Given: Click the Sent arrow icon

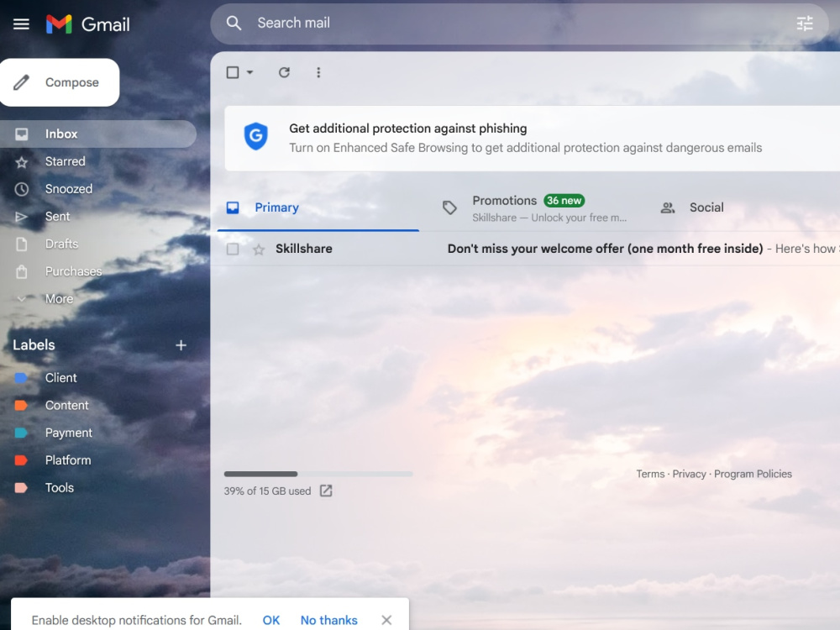Looking at the screenshot, I should coord(22,217).
